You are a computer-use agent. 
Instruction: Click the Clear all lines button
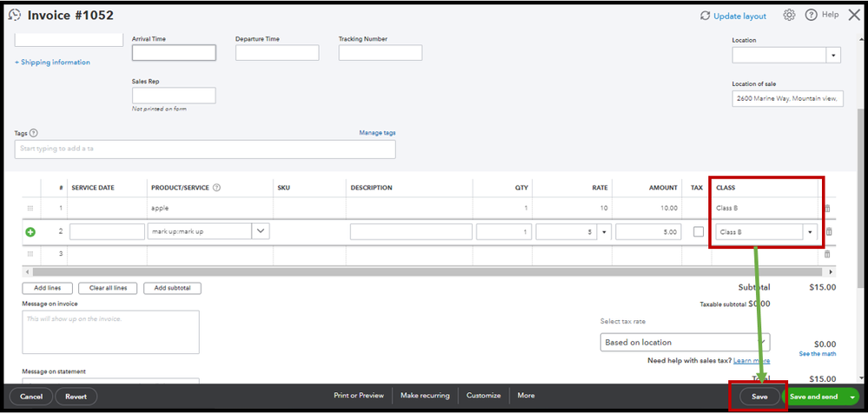pos(108,288)
